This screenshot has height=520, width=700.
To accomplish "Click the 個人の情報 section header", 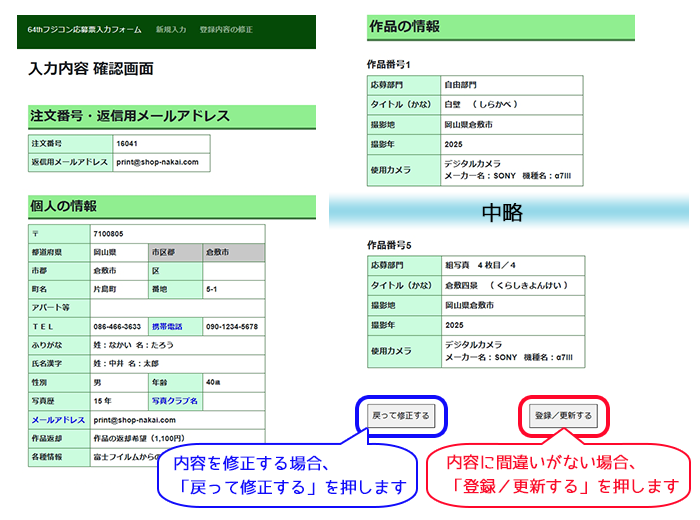I will 172,207.
